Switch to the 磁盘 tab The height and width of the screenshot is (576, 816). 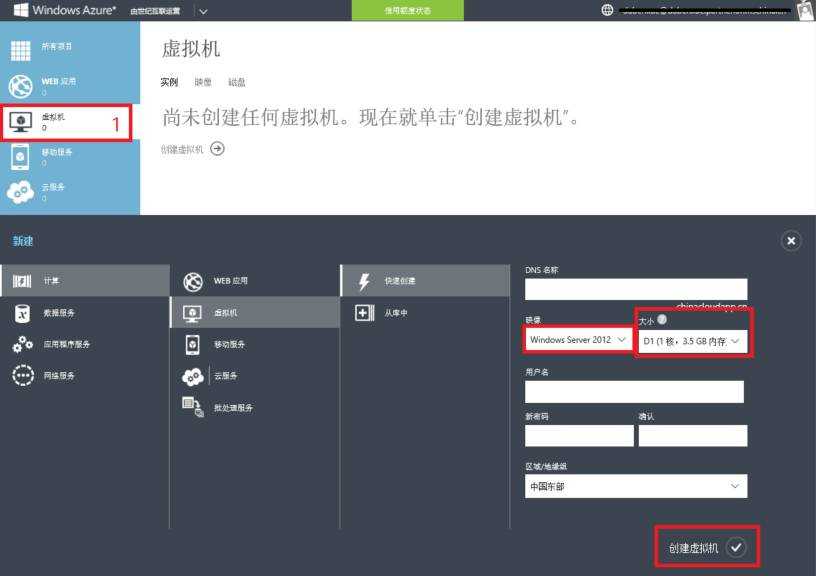pyautogui.click(x=236, y=82)
